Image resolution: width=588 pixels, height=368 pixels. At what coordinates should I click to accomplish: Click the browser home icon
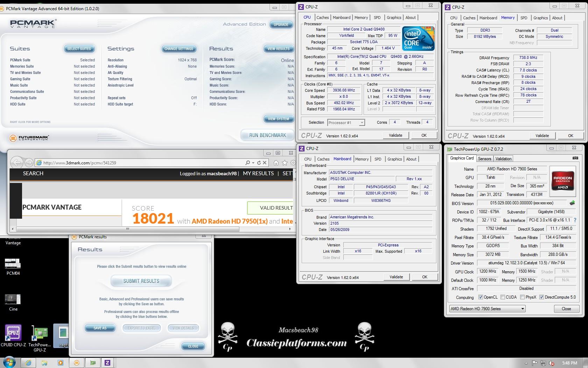276,163
